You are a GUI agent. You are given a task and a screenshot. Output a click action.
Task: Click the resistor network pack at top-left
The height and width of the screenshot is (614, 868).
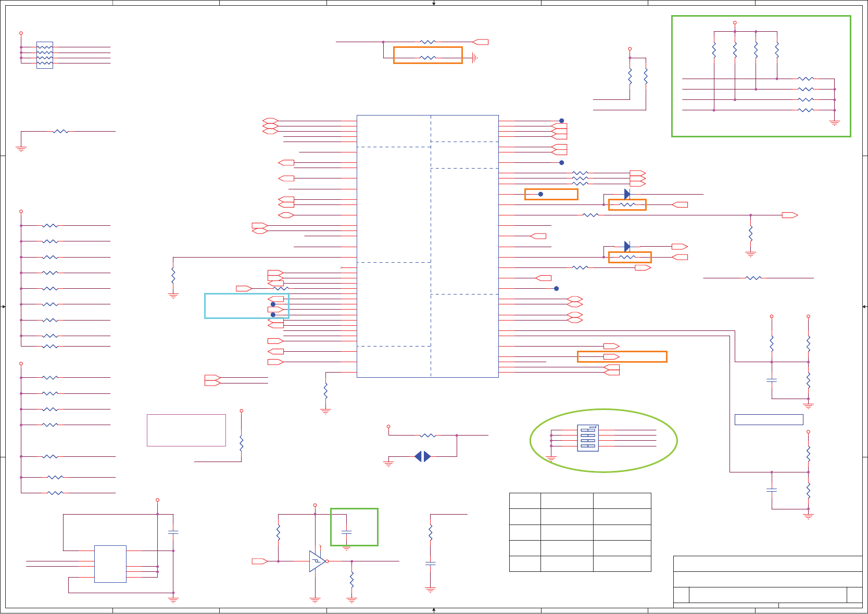click(x=45, y=55)
